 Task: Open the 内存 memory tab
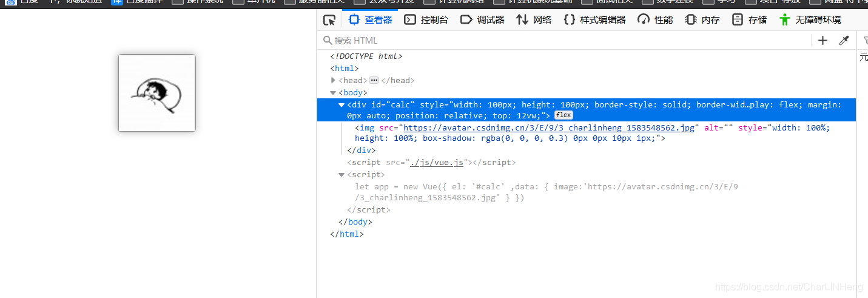702,20
